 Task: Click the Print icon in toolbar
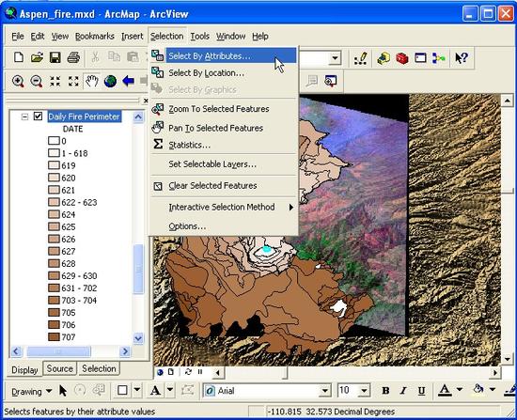[73, 57]
